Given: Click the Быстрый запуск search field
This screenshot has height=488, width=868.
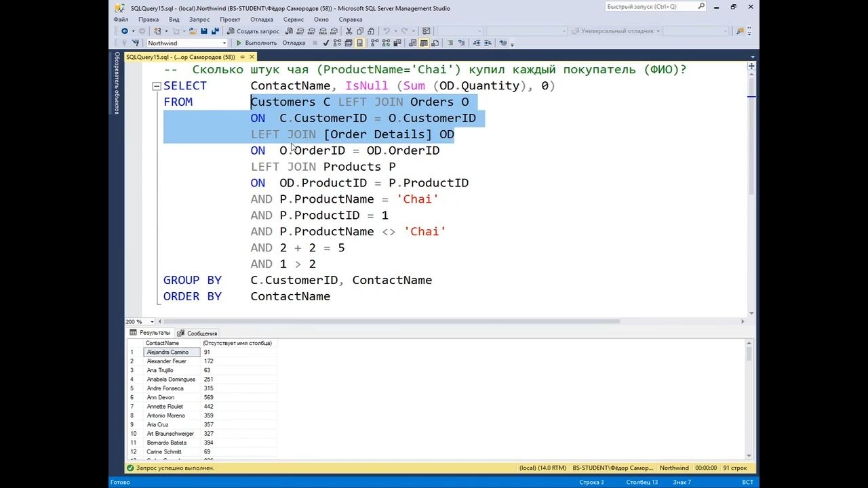Looking at the screenshot, I should tap(655, 7).
